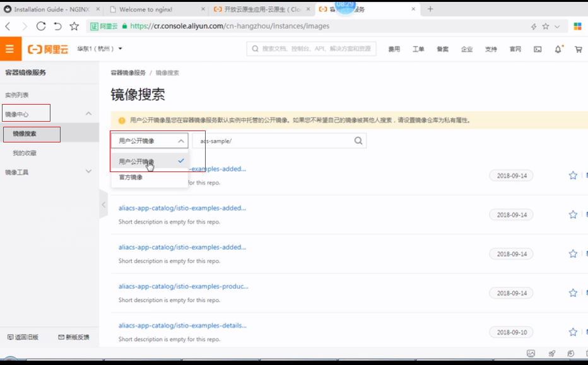Click search magnifier in image search box

[x=358, y=141]
